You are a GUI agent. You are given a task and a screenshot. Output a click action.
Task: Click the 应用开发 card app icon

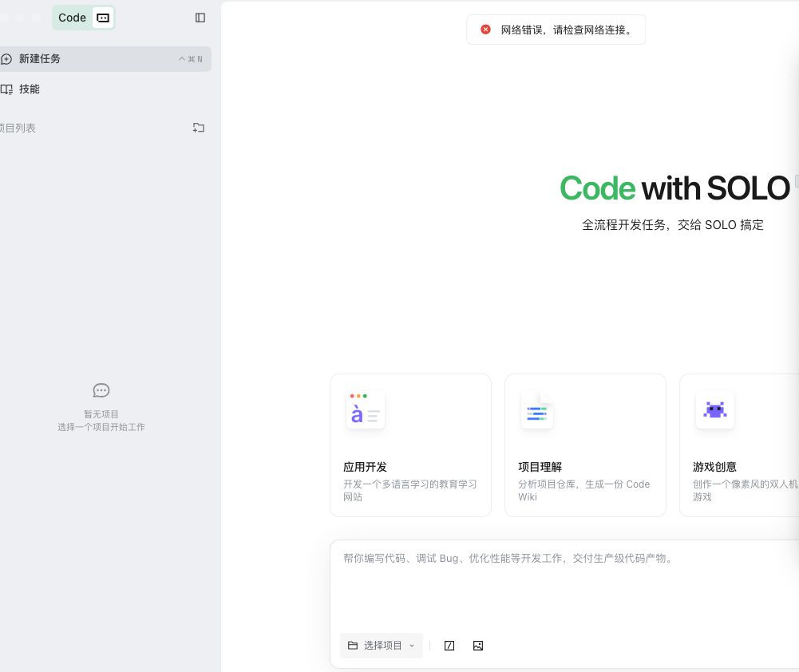(366, 409)
